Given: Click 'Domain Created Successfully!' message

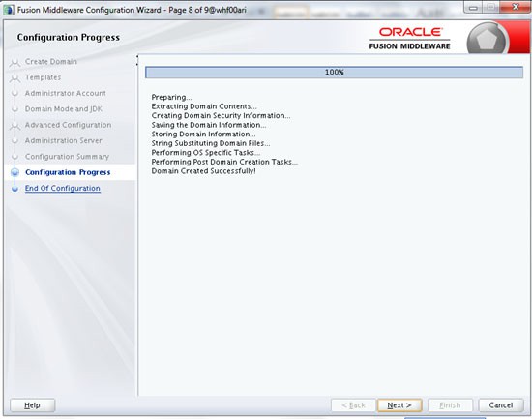Looking at the screenshot, I should pos(203,171).
